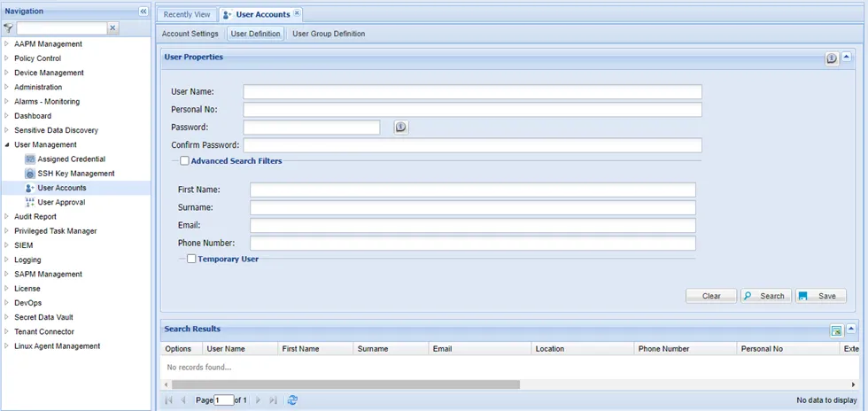Viewport: 868px width, 411px height.
Task: Focus the Password input field
Action: (x=312, y=128)
